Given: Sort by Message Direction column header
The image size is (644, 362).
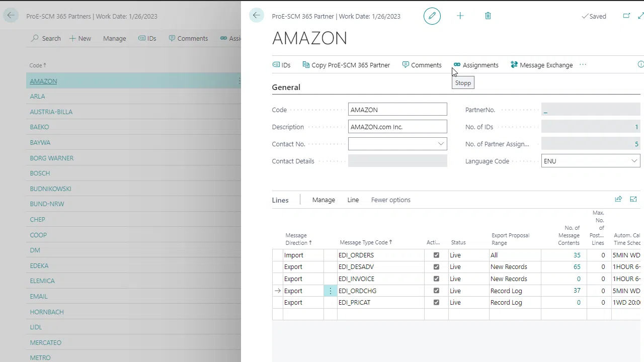Looking at the screenshot, I should (x=298, y=239).
